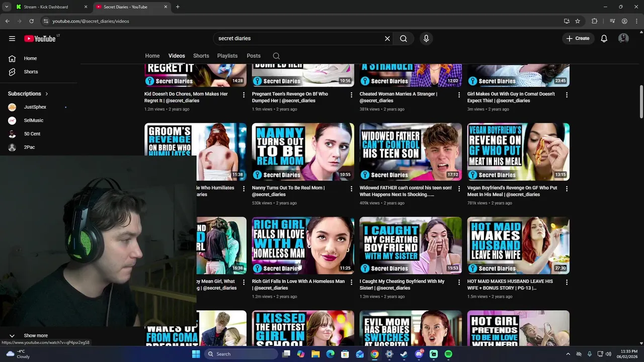
Task: Click the install app icon in address bar
Action: pyautogui.click(x=567, y=21)
